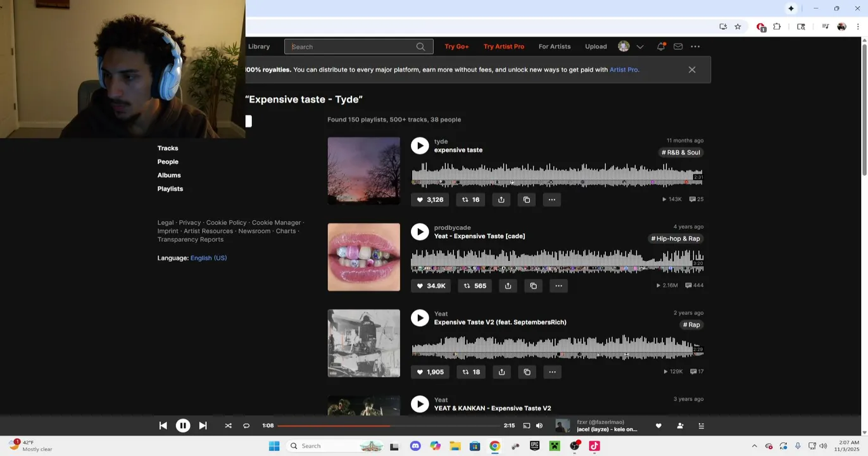Play Expensive Taste V2 feat. SeptembersRich

pyautogui.click(x=420, y=318)
